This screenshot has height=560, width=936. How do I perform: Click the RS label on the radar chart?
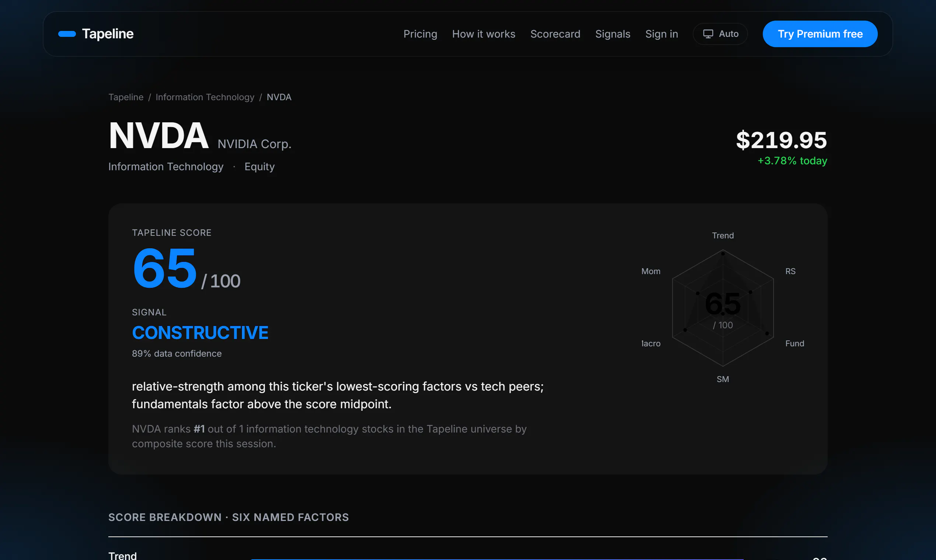(790, 271)
